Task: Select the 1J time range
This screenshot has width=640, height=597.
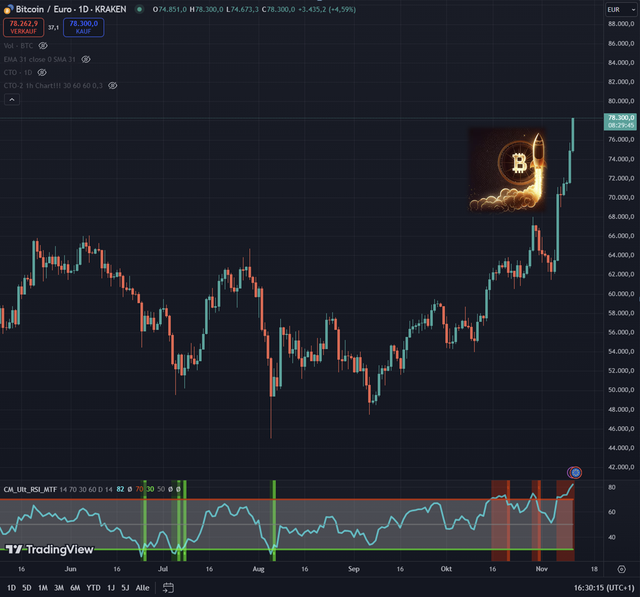Action: 111,588
